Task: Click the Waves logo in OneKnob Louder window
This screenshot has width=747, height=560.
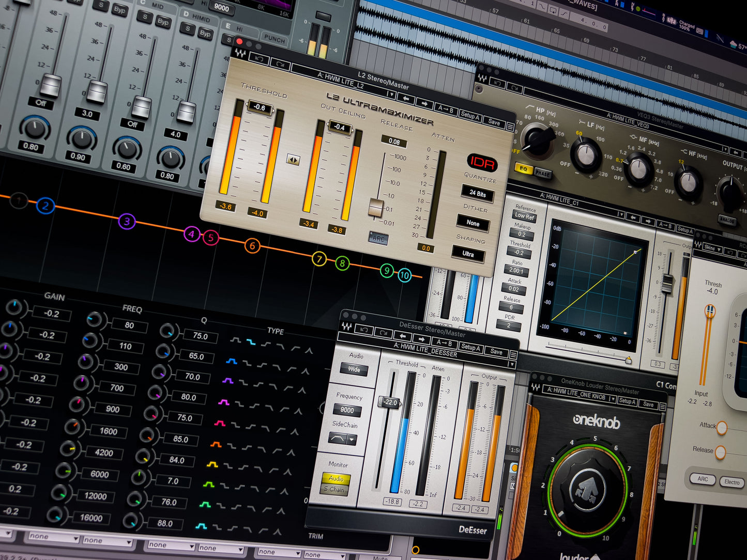Action: [536, 386]
